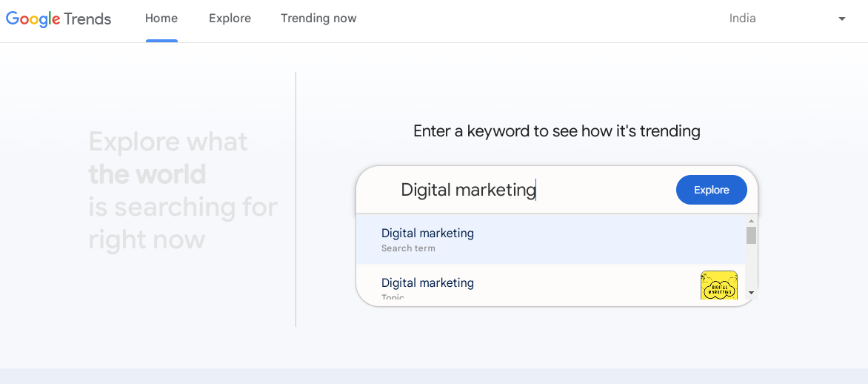Open the Home tab
This screenshot has width=868, height=384.
161,19
